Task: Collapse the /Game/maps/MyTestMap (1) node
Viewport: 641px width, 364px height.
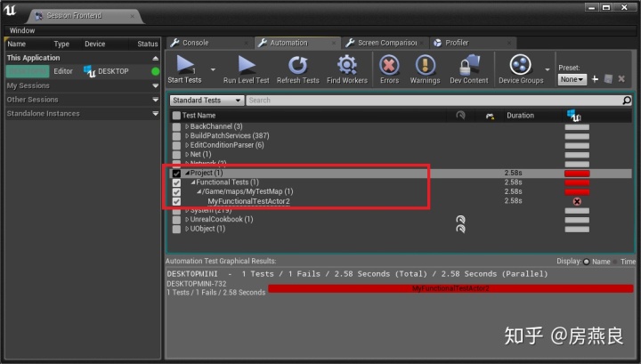Action: click(x=199, y=191)
